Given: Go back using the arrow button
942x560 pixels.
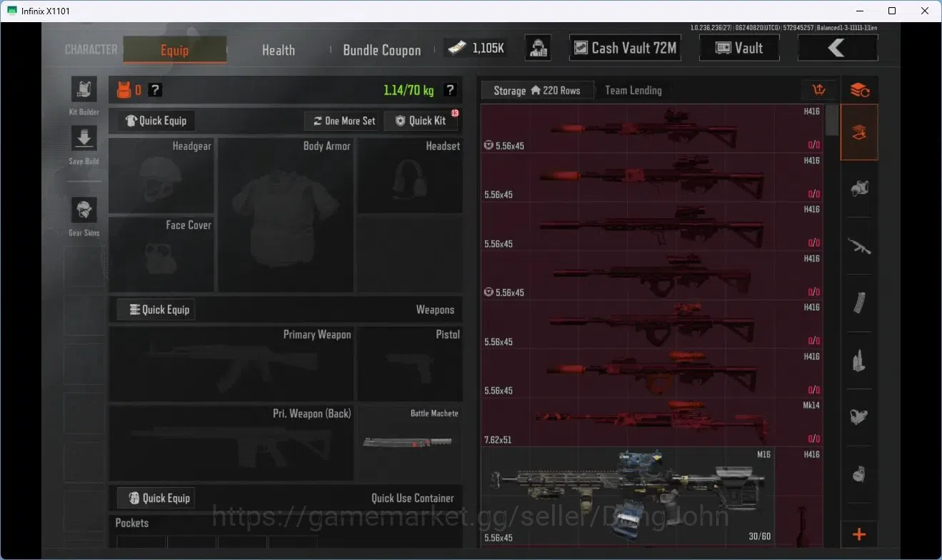Looking at the screenshot, I should [x=837, y=48].
